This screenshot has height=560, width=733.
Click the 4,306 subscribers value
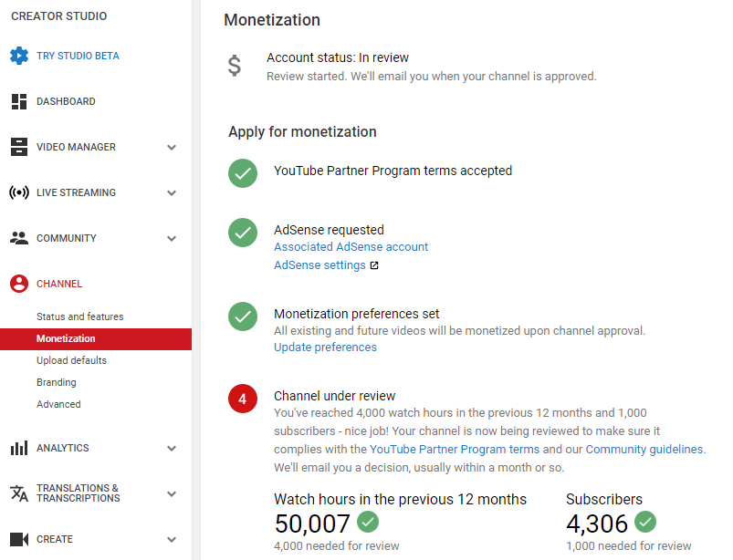pos(597,524)
